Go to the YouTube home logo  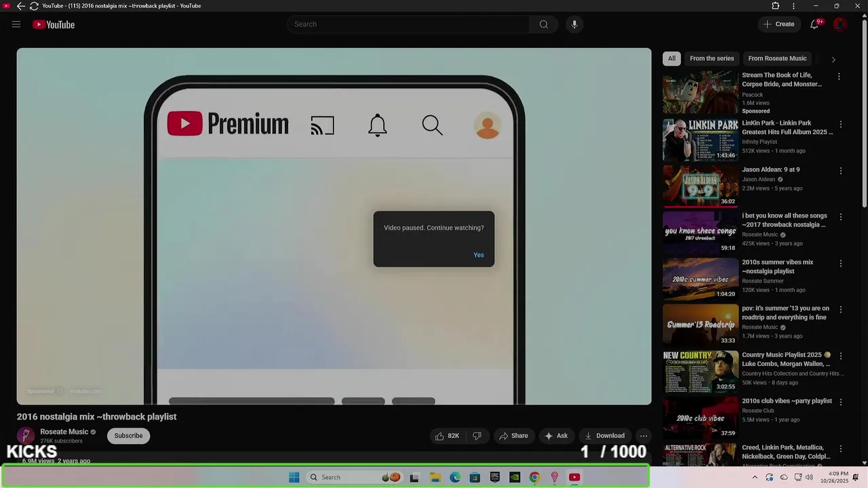54,24
